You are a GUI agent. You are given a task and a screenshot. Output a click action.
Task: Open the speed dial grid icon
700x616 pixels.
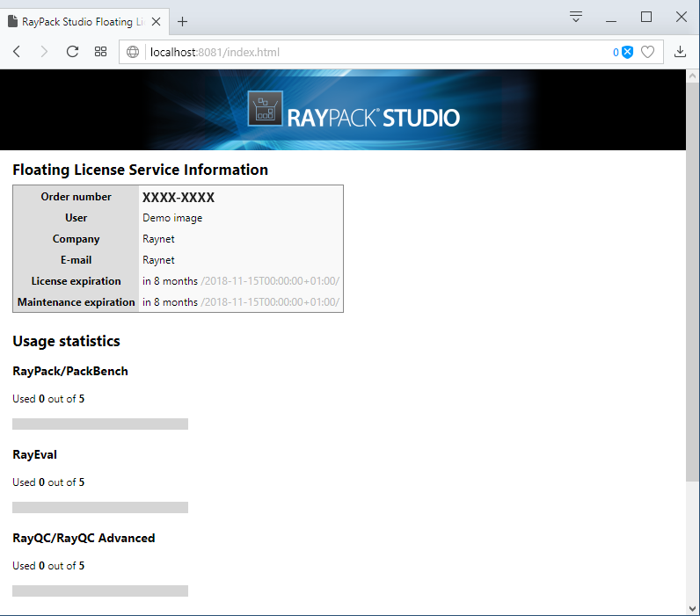point(100,52)
